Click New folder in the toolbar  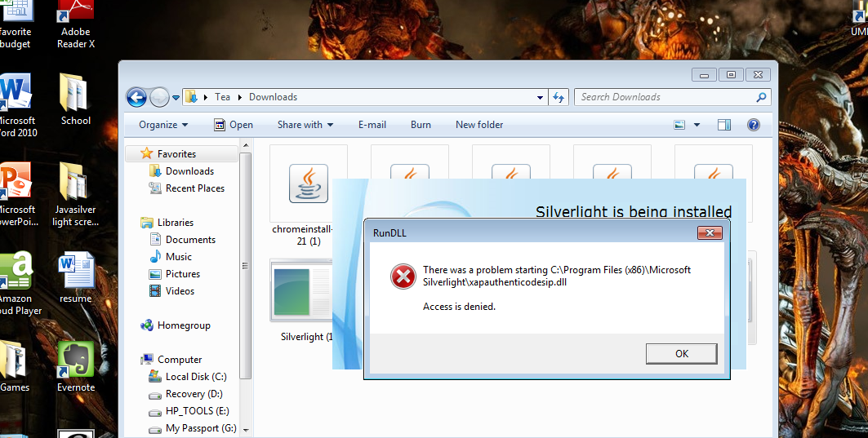tap(479, 125)
